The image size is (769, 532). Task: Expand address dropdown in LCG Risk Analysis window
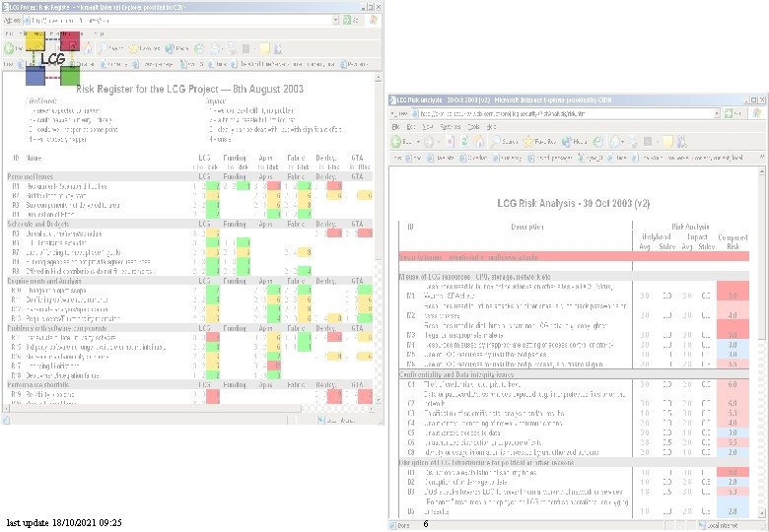click(x=717, y=113)
